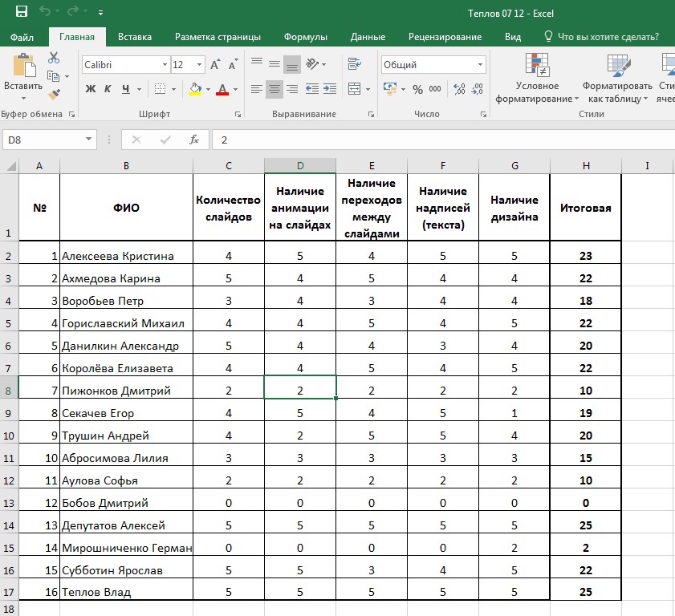Image resolution: width=675 pixels, height=616 pixels.
Task: Switch to the Разметка страницы tab
Action: pyautogui.click(x=218, y=37)
